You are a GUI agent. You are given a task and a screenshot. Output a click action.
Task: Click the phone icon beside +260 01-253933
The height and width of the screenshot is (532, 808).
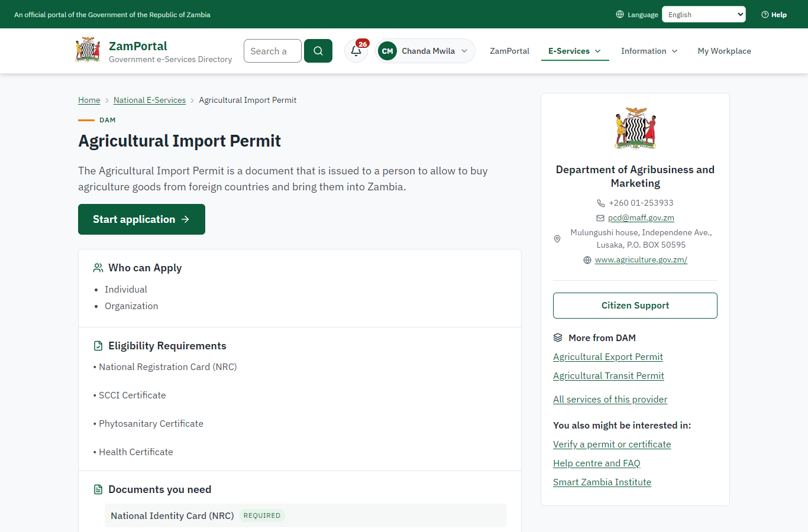[601, 203]
